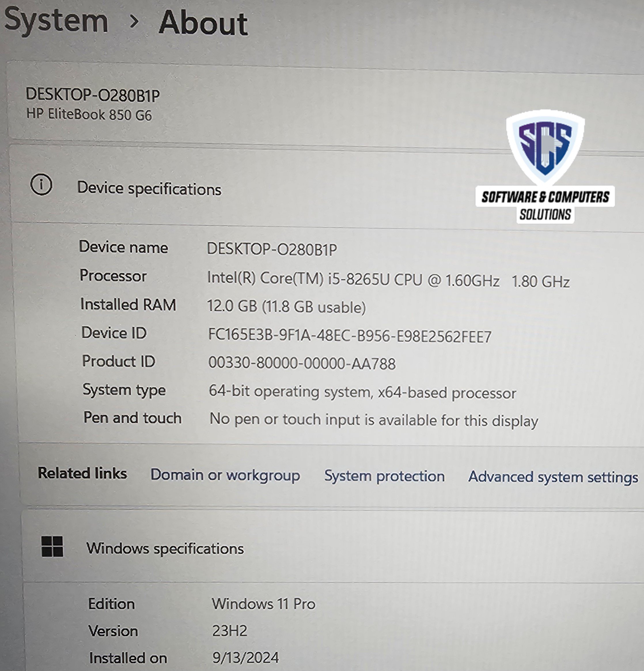644x671 pixels.
Task: Click the Product ID label
Action: point(119,361)
